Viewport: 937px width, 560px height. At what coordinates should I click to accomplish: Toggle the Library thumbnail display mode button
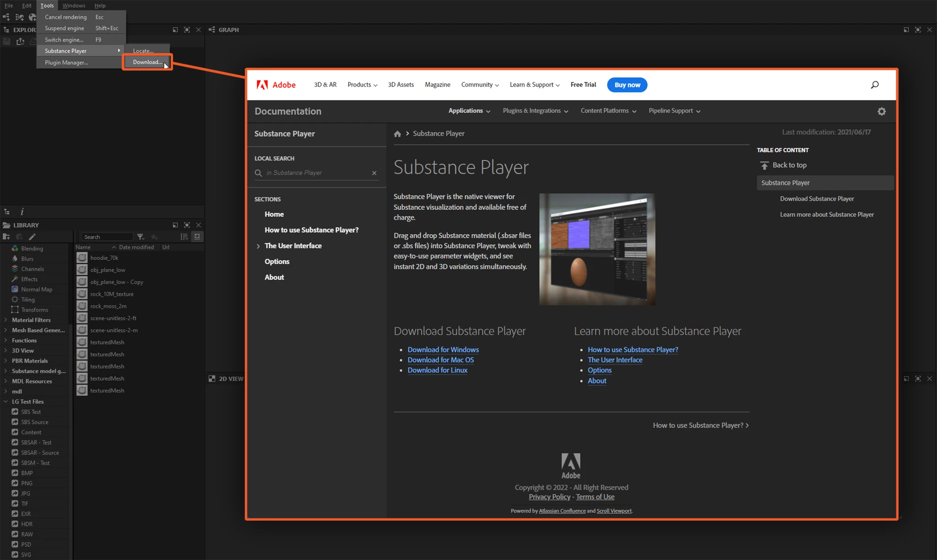point(197,237)
